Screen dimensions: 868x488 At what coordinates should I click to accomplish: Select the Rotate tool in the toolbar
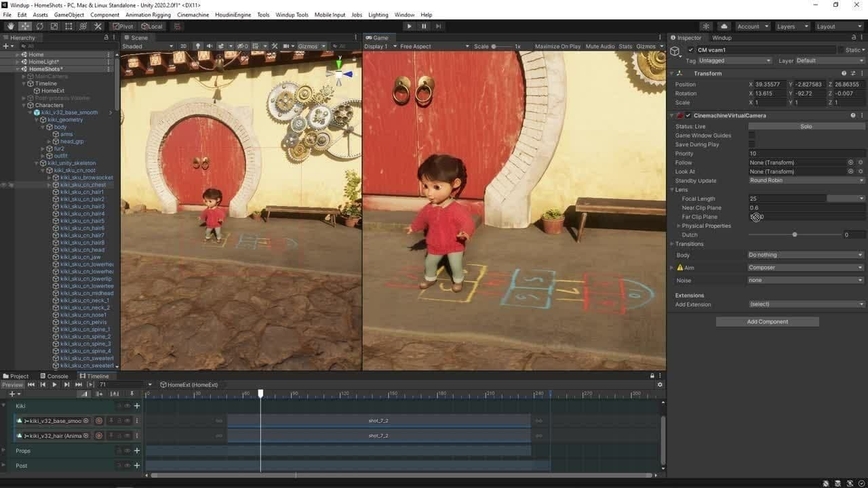pyautogui.click(x=39, y=26)
